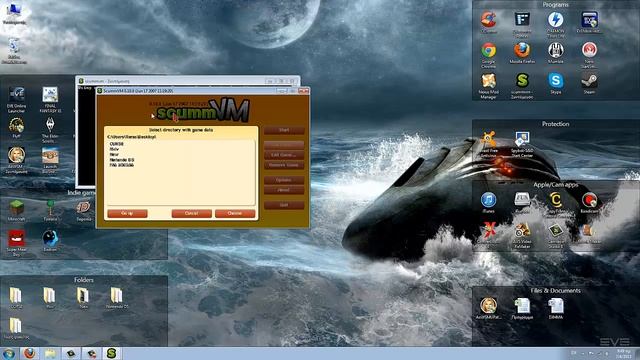Open the iTunes shortcut
The image size is (640, 360).
(488, 202)
